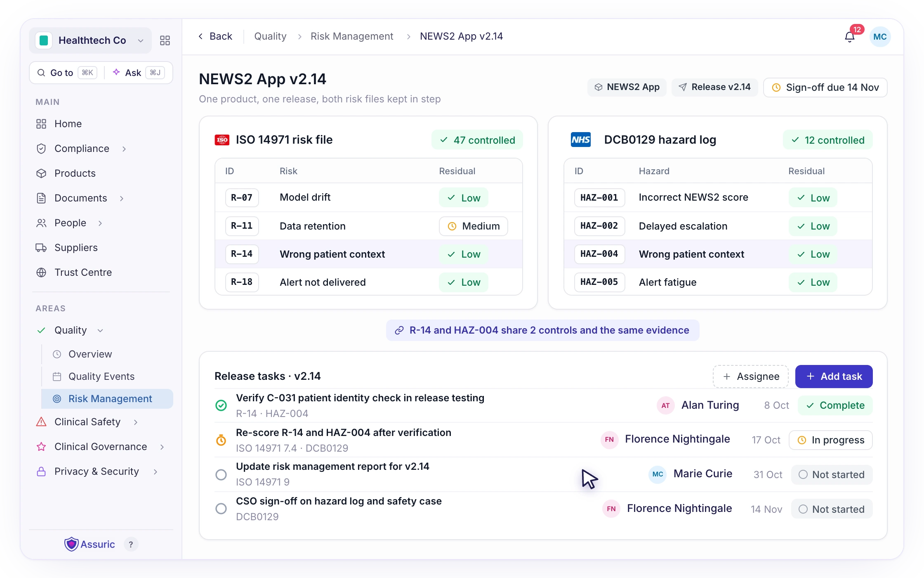Click Not started status for Marie Curie task
The image size is (924, 578).
[x=832, y=475]
